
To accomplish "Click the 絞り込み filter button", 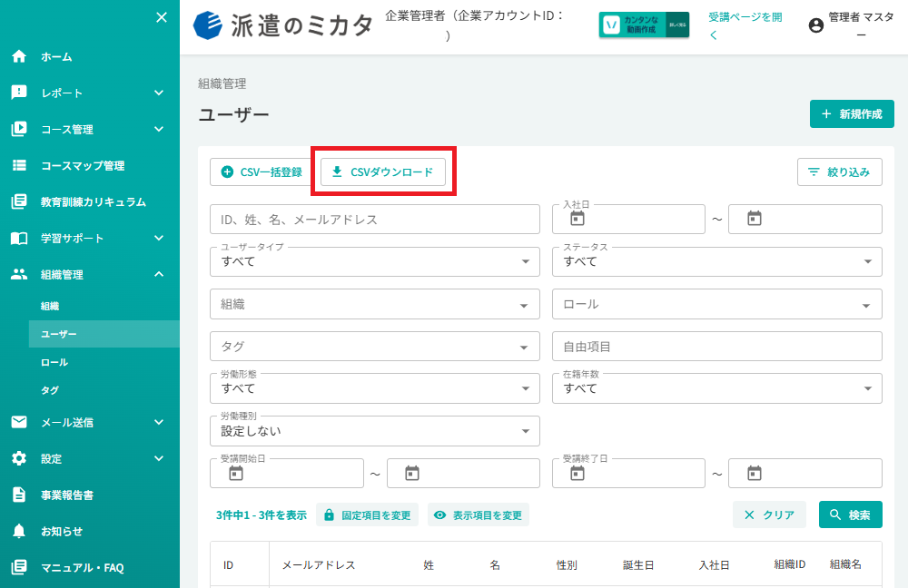I will point(840,171).
